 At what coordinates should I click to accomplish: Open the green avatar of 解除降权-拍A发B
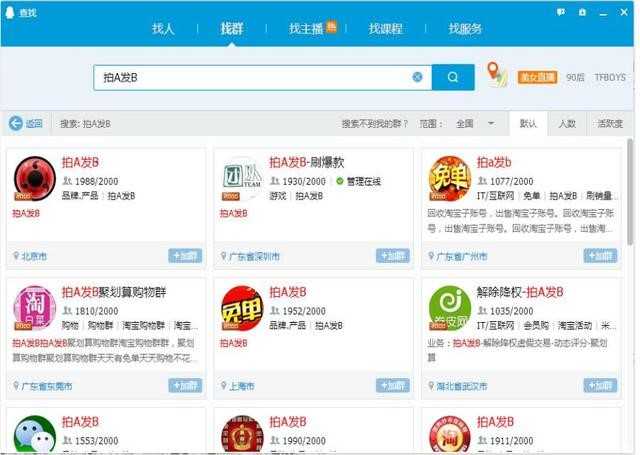click(449, 308)
